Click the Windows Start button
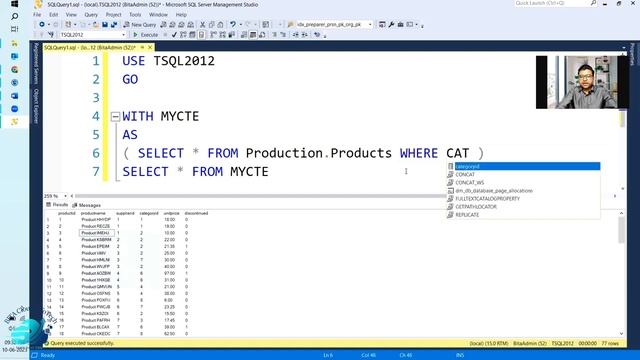 tap(15, 4)
